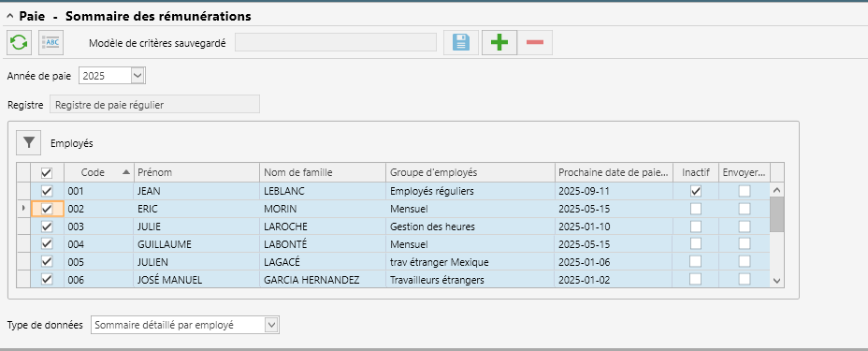
Task: Select the cell with name LEBLANC
Action: coord(323,191)
